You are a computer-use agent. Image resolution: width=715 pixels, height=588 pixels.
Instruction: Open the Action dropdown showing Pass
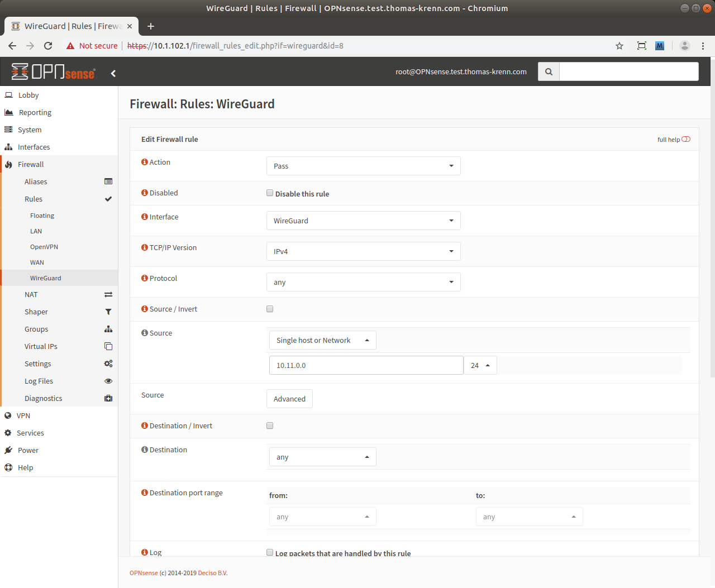tap(363, 166)
